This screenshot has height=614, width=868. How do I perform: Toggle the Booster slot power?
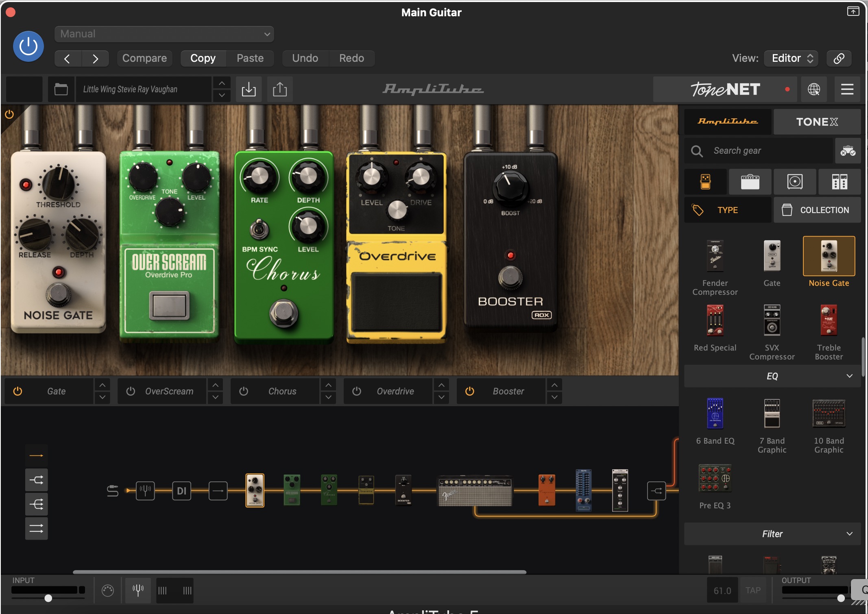pos(470,391)
